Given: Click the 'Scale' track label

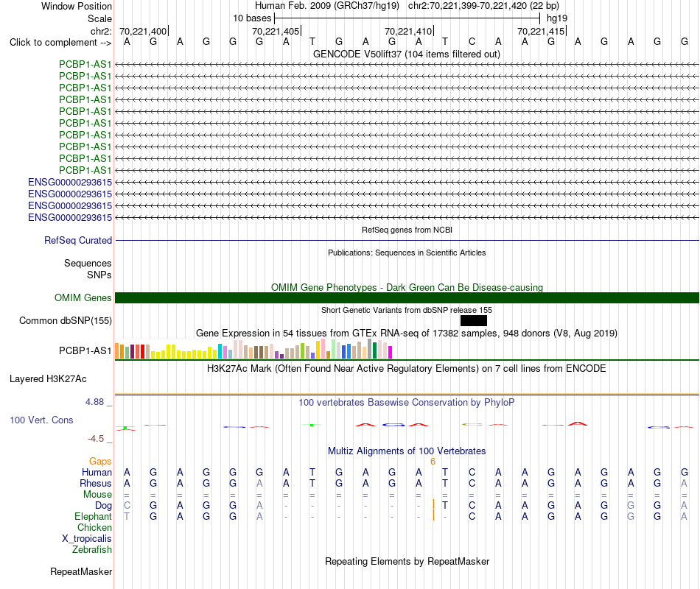Looking at the screenshot, I should [99, 18].
